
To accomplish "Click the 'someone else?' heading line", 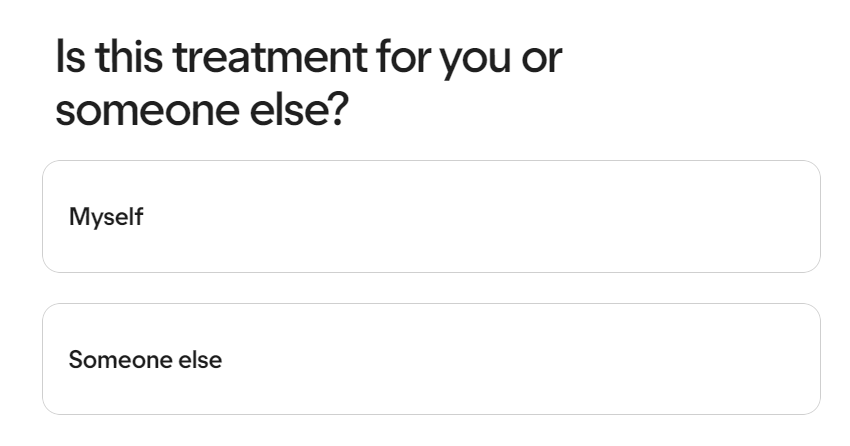I will [x=202, y=109].
